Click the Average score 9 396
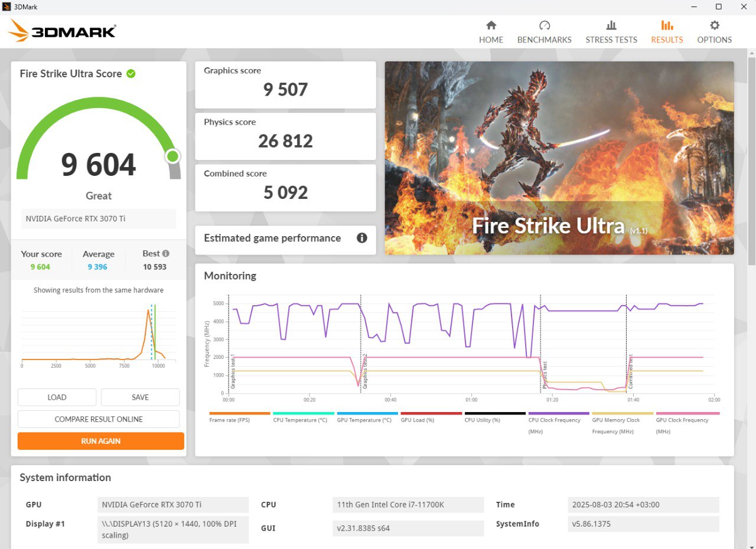Screen dimensions: 756x549 [x=97, y=267]
